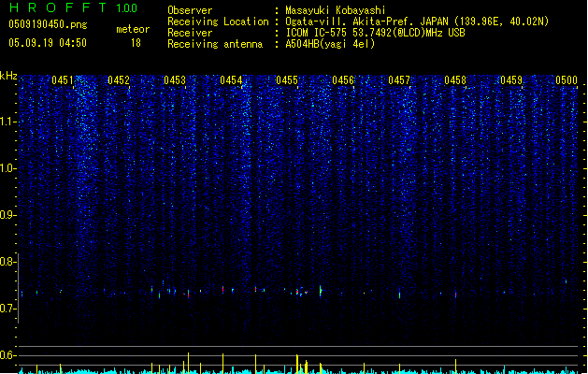Click the 0451 time marker
The width and height of the screenshot is (588, 374).
coord(63,80)
